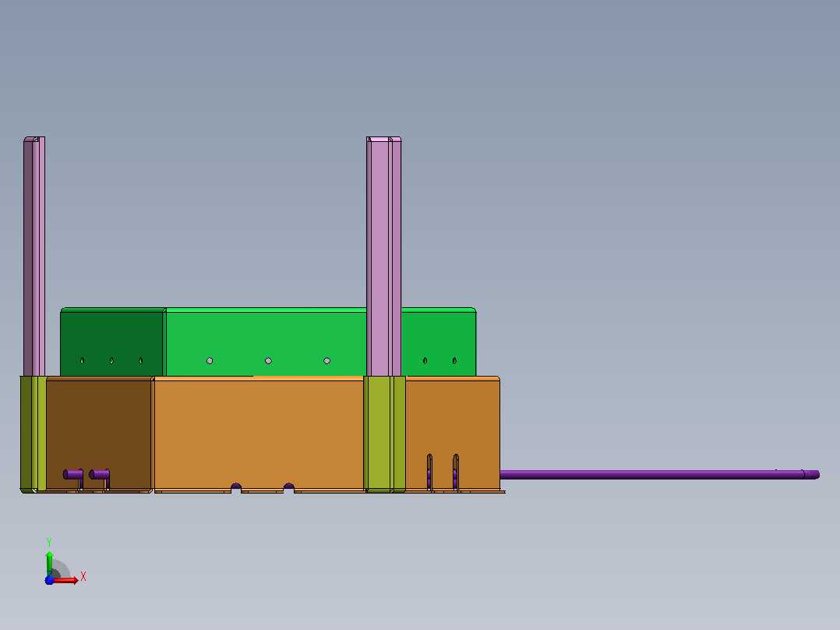Click the middle gray hole in the green panel

pyautogui.click(x=268, y=361)
